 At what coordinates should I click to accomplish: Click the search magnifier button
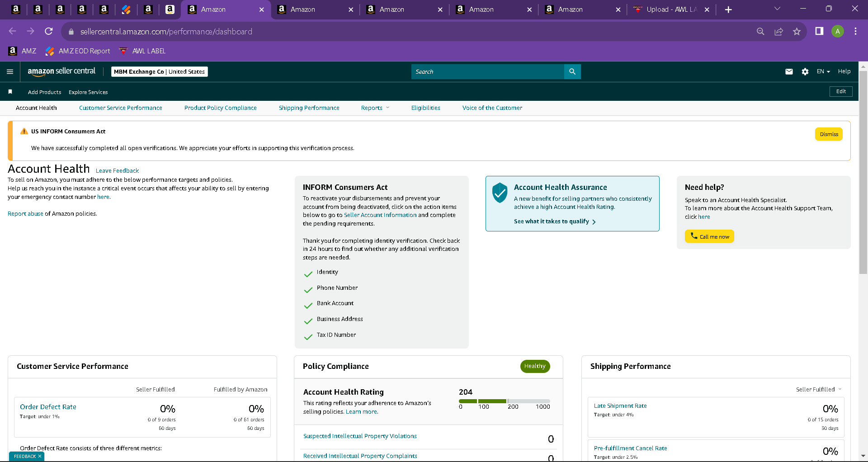tap(572, 71)
